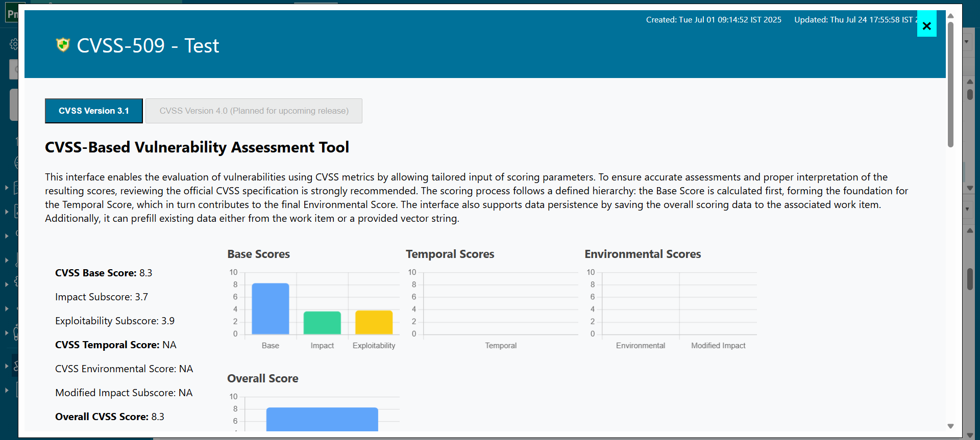
Task: Click the yellow Exploitability bar in chart
Action: click(374, 322)
